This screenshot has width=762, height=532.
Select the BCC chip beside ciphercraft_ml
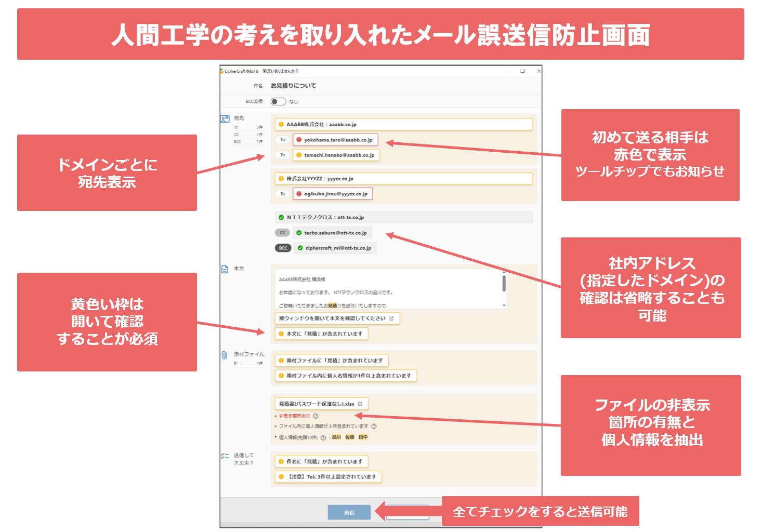283,248
